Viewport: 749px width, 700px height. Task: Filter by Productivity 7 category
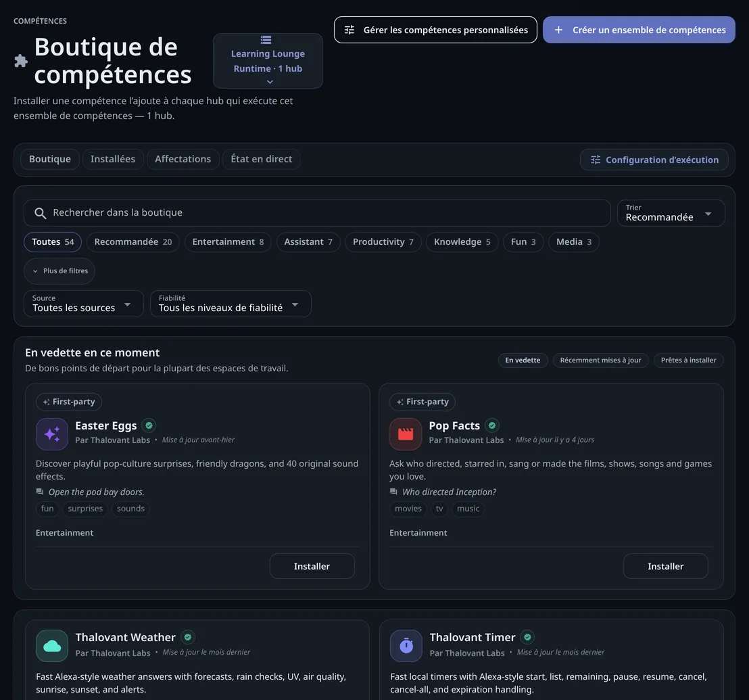(x=383, y=241)
